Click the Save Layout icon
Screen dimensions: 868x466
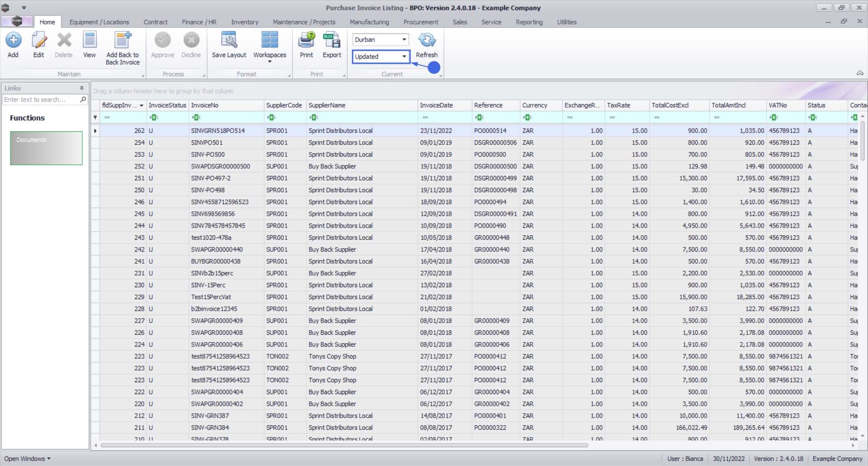229,45
